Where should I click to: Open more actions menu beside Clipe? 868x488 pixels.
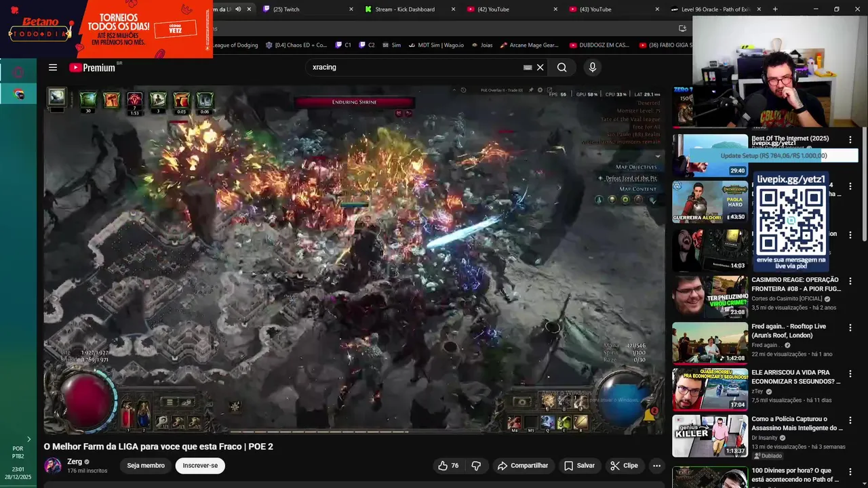click(x=656, y=466)
